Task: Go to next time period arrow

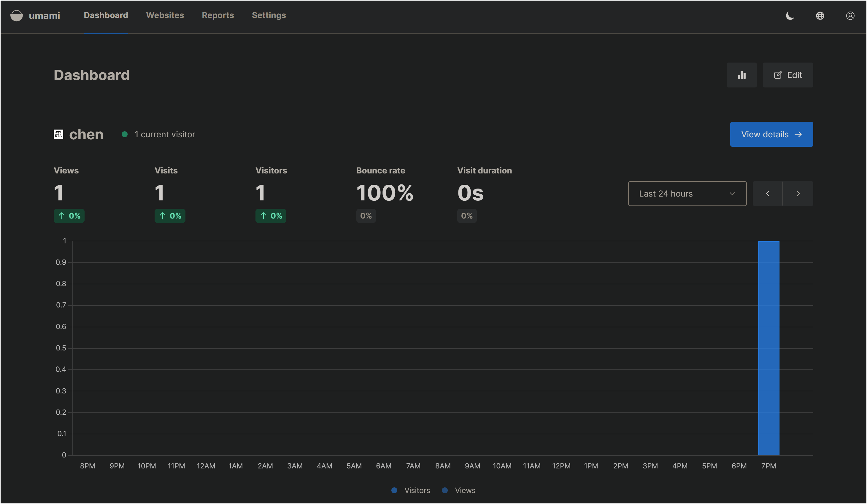Action: pyautogui.click(x=798, y=194)
